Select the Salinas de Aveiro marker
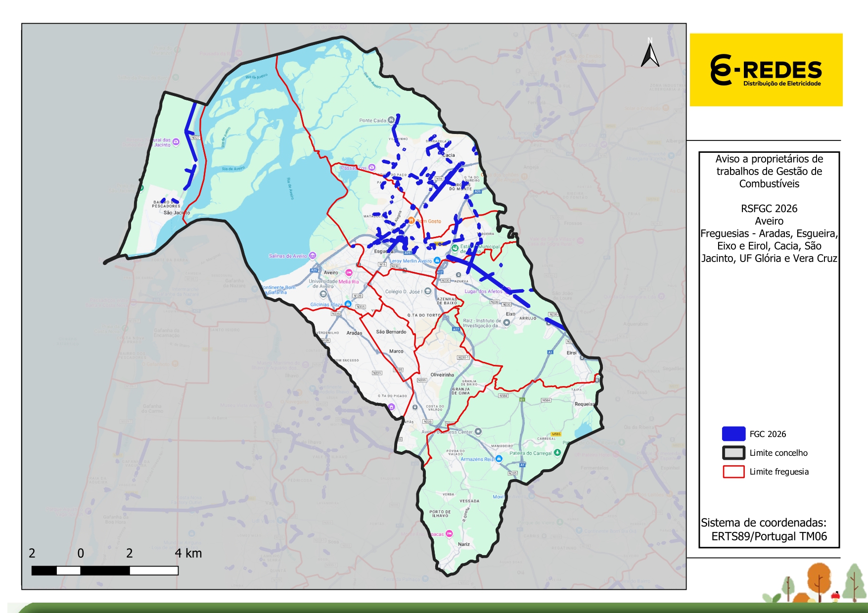 [312, 256]
